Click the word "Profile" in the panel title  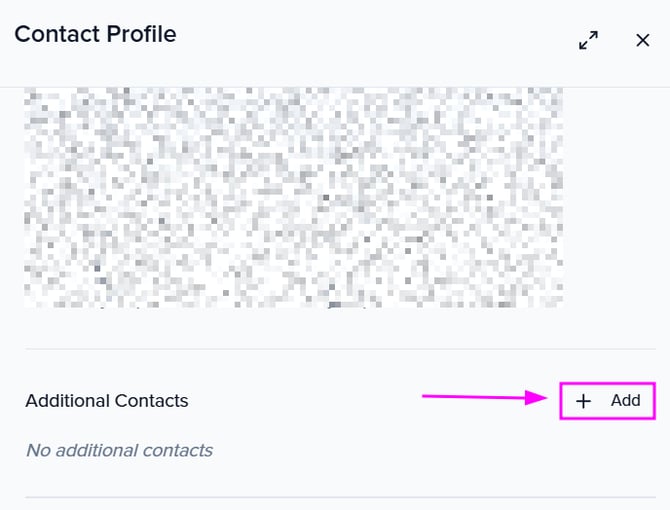pos(139,34)
